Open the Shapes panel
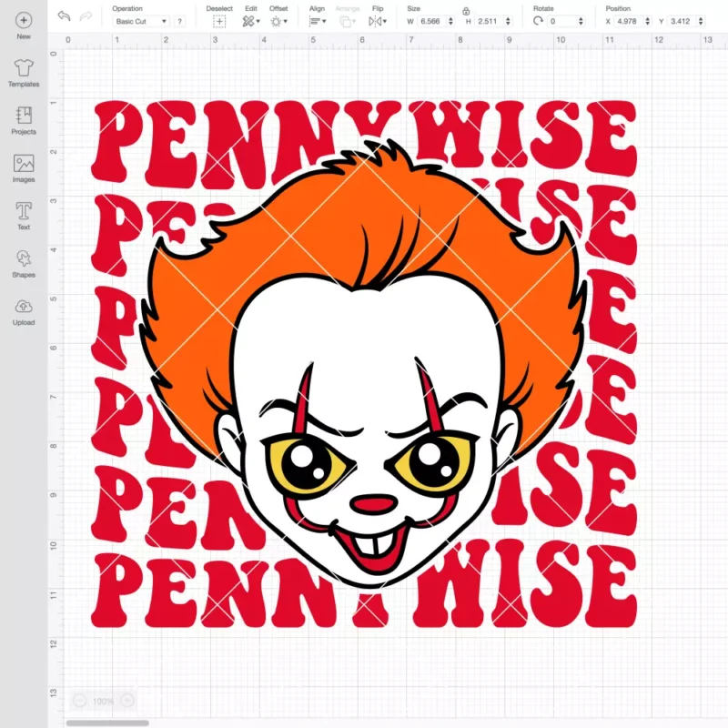 24,264
